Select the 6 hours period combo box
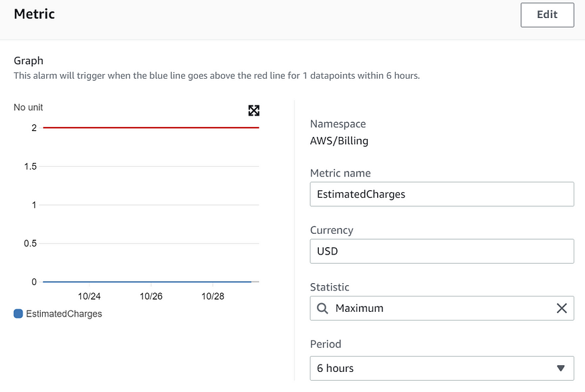 [442, 368]
